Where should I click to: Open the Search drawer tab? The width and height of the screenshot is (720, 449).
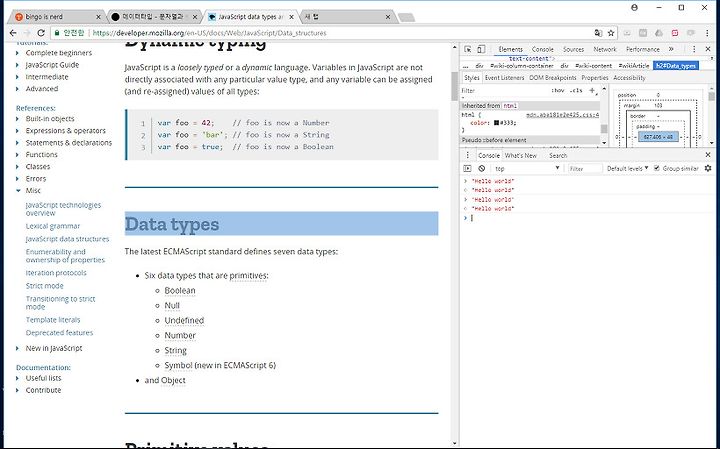(558, 155)
